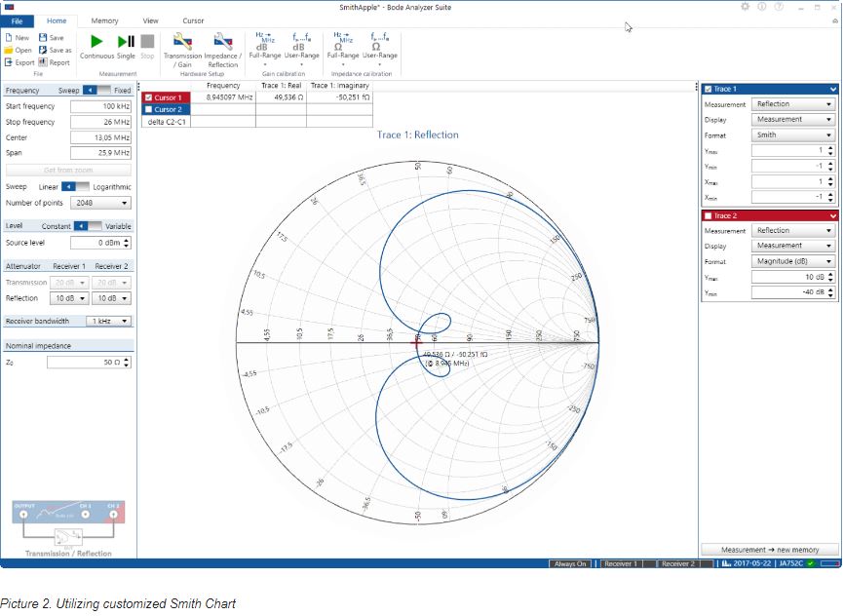The image size is (844, 616).
Task: Open the Transmission / Gain hardware setup
Action: pyautogui.click(x=182, y=47)
